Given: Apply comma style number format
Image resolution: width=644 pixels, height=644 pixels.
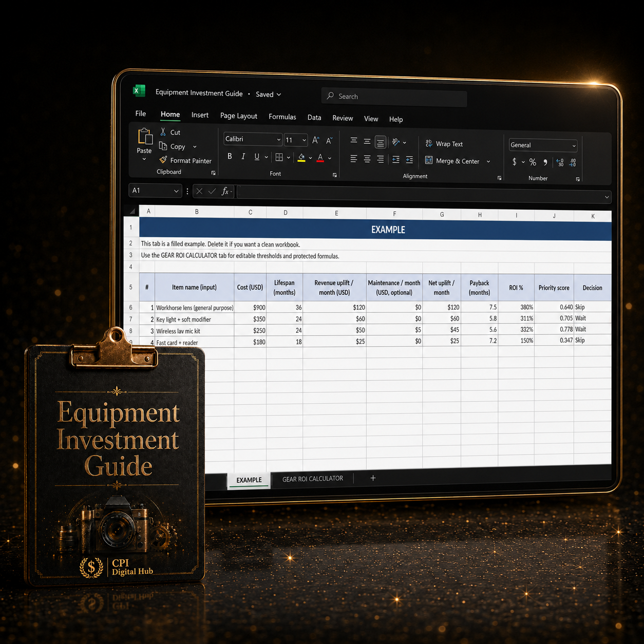Looking at the screenshot, I should [545, 162].
